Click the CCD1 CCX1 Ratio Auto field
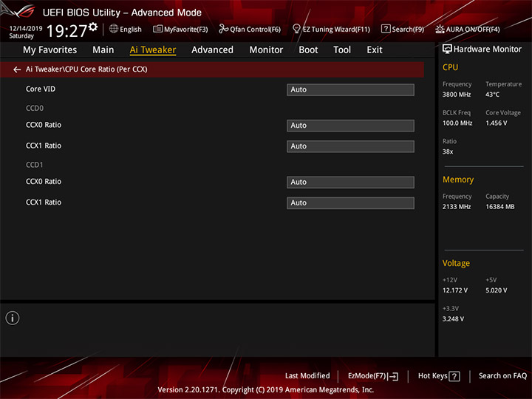The image size is (532, 399). pos(350,203)
